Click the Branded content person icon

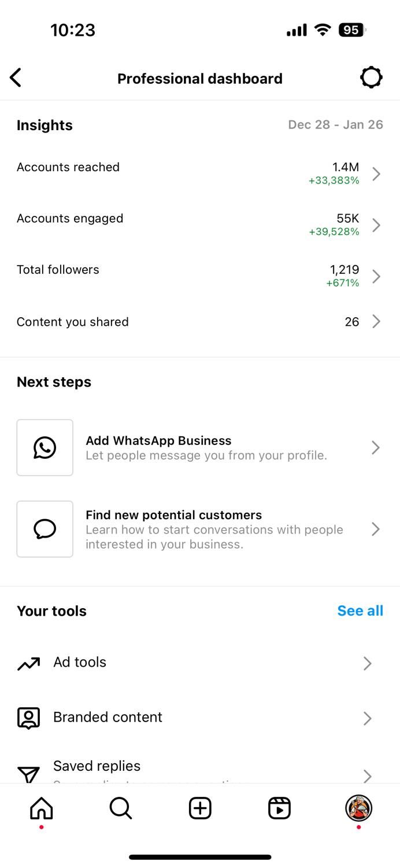[28, 718]
